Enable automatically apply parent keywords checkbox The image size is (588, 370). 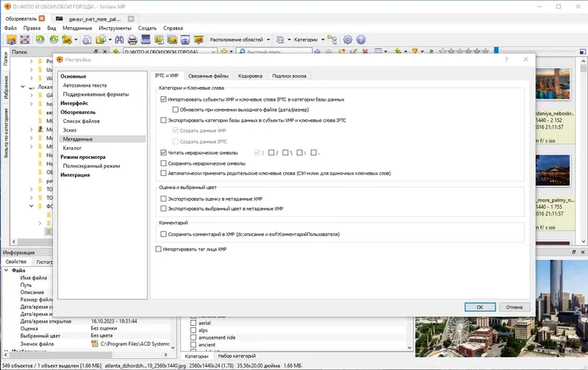tap(163, 173)
